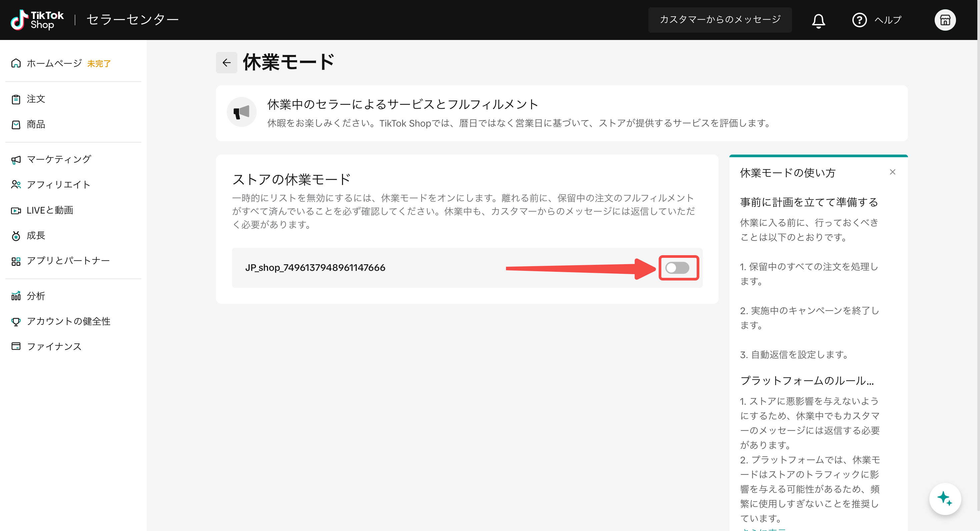The image size is (980, 531).
Task: Click the 未完了 status badge
Action: pos(99,64)
